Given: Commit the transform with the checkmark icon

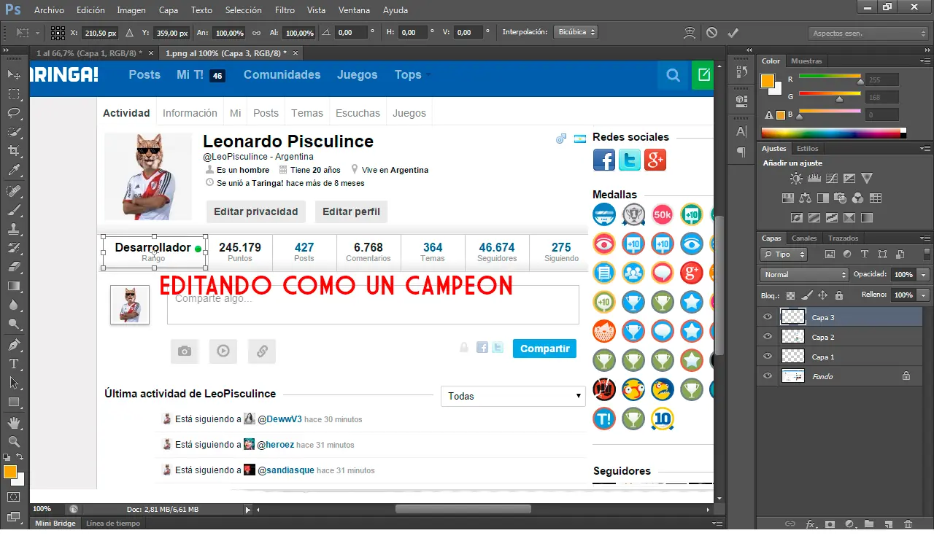Looking at the screenshot, I should [733, 33].
